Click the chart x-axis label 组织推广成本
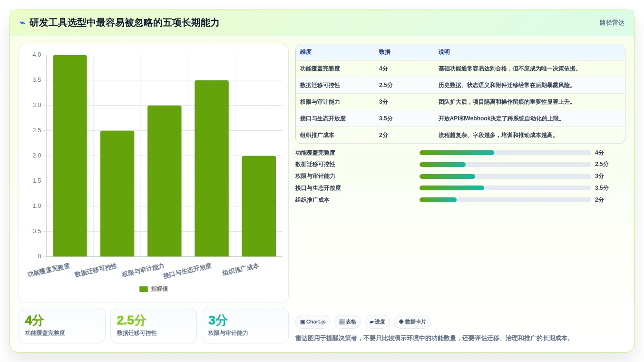Viewport: 644px width, 362px height. click(x=241, y=270)
